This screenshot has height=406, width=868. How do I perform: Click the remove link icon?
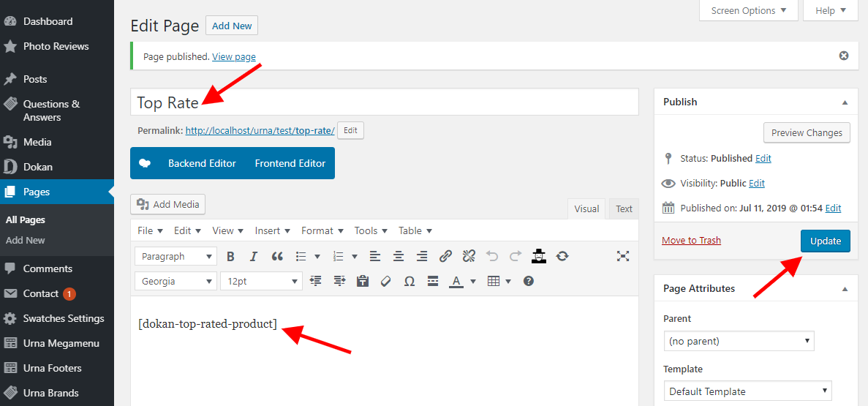pos(469,257)
